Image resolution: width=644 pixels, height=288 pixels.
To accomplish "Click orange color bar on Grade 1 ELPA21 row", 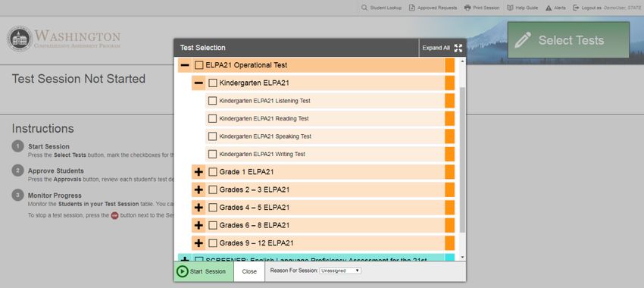I will point(450,172).
